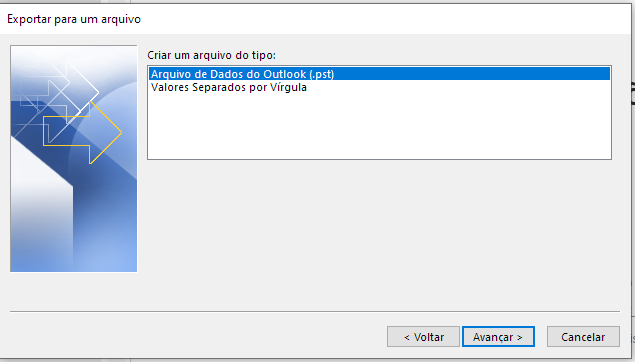Click the white folded shape in the banner
The width and height of the screenshot is (635, 362).
point(40,202)
